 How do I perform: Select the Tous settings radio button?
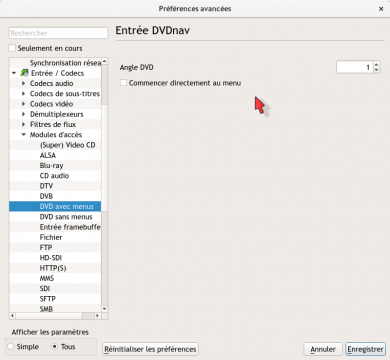click(54, 347)
